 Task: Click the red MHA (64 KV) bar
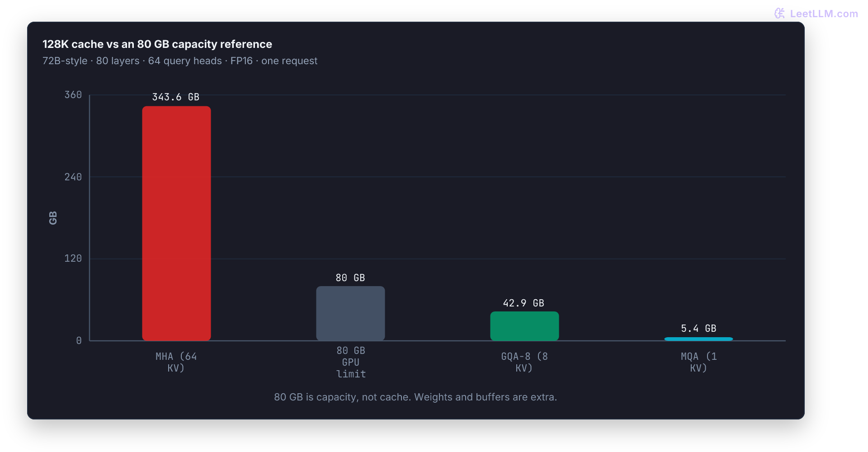pyautogui.click(x=176, y=223)
